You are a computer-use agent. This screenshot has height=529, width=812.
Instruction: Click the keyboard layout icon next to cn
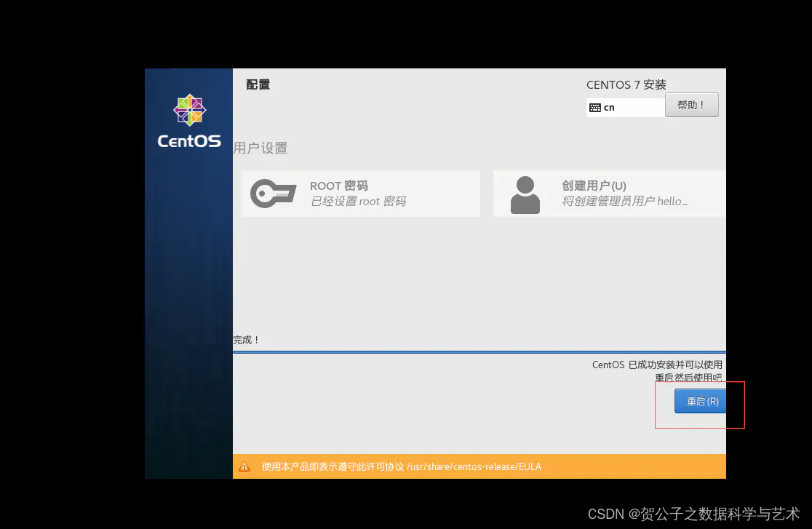click(595, 108)
